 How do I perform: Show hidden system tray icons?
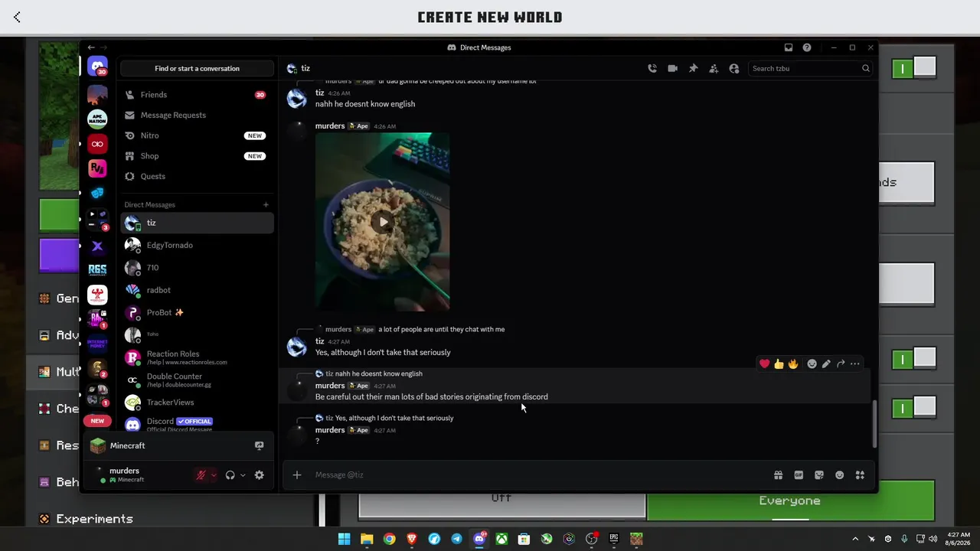(855, 539)
